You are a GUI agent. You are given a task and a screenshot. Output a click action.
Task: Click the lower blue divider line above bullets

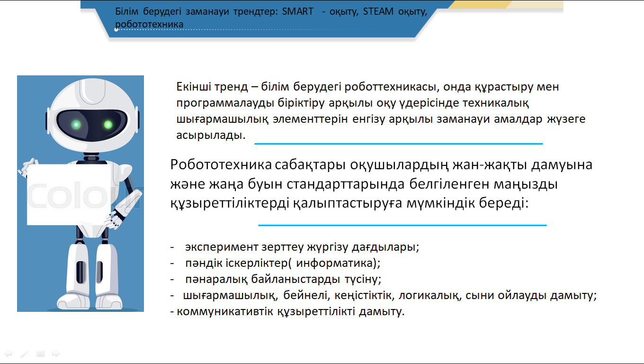coord(402,225)
